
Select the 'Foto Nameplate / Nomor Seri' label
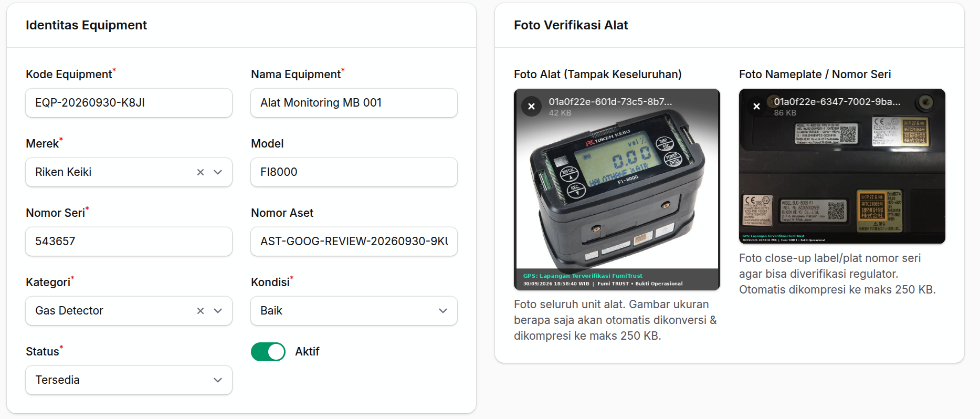(x=815, y=75)
